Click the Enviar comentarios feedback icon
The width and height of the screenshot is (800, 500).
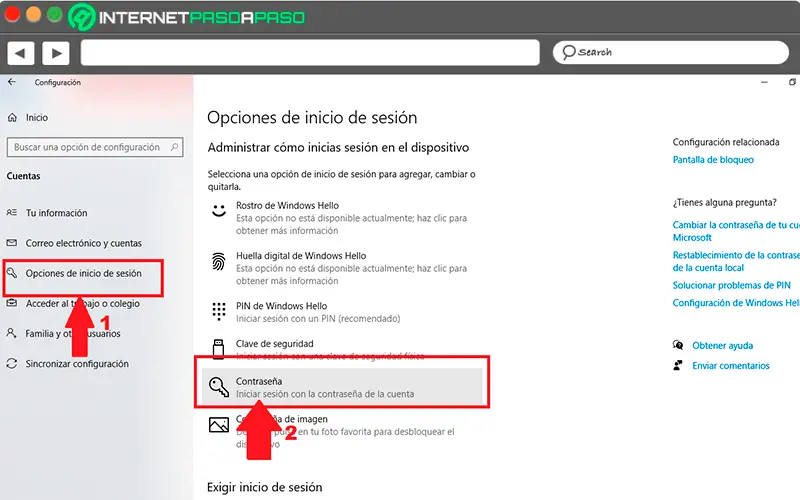678,365
